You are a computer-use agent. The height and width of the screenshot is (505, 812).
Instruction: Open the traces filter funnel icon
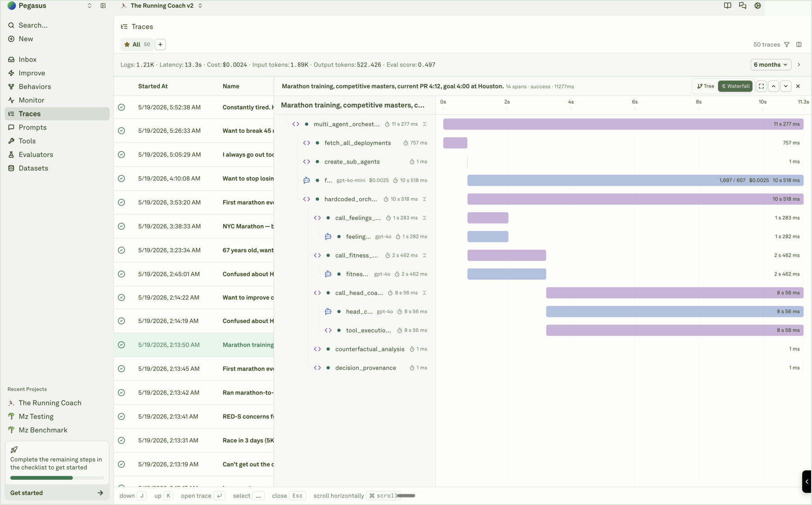[787, 45]
